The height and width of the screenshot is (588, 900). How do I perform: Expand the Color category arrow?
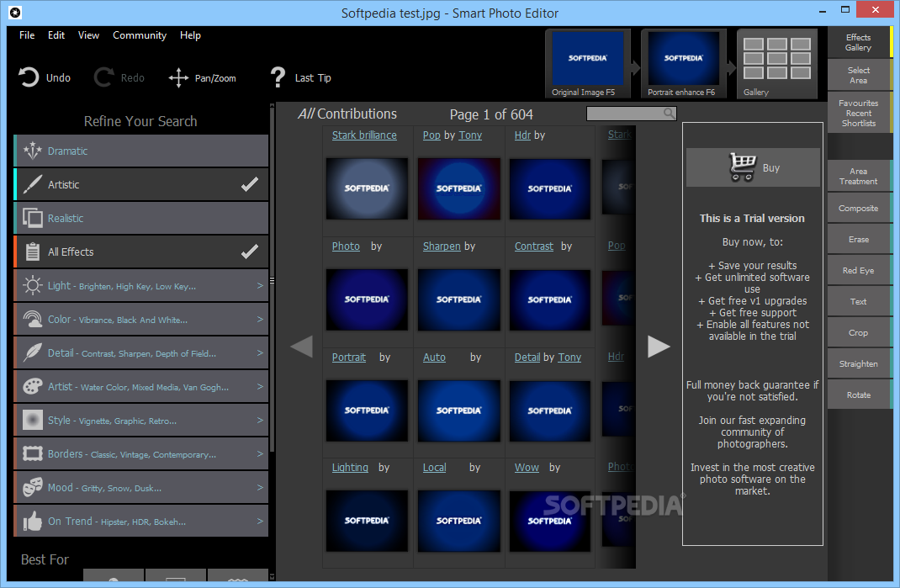click(x=260, y=319)
